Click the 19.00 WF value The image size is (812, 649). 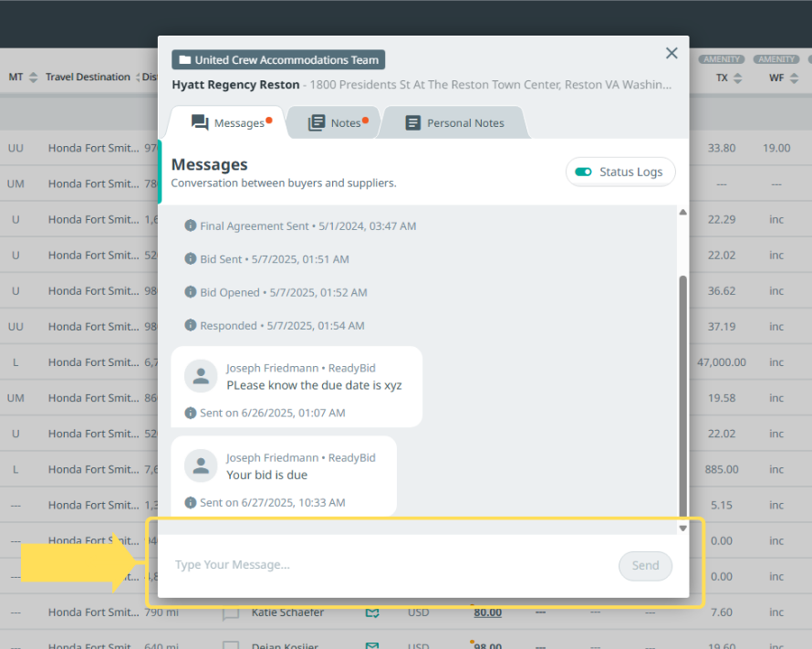pos(776,148)
